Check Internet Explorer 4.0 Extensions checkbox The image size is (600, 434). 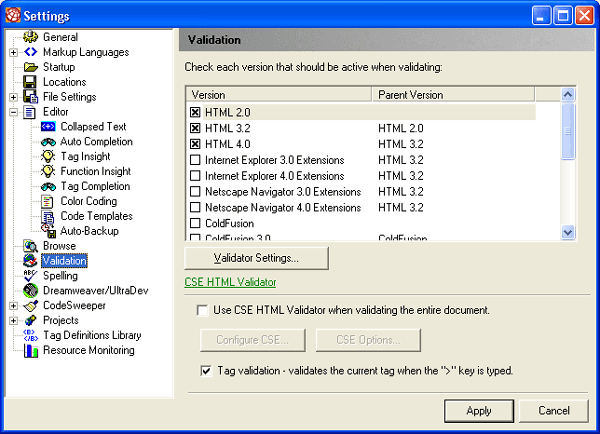[x=195, y=176]
